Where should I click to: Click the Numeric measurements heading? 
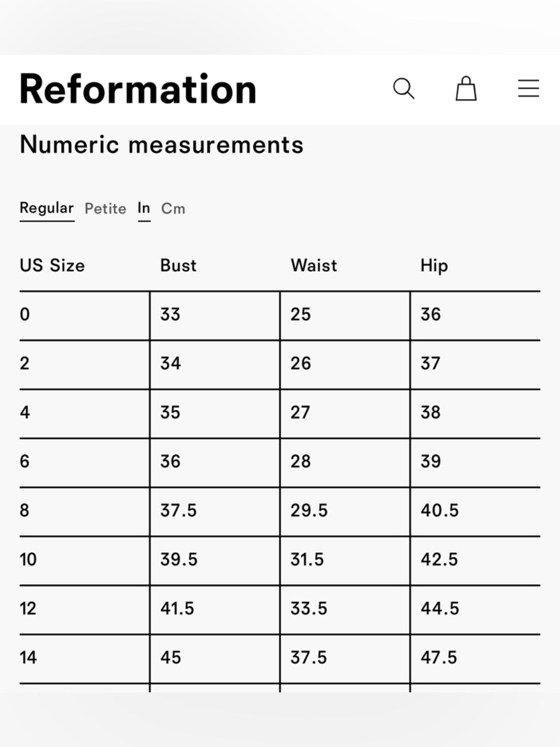point(161,145)
